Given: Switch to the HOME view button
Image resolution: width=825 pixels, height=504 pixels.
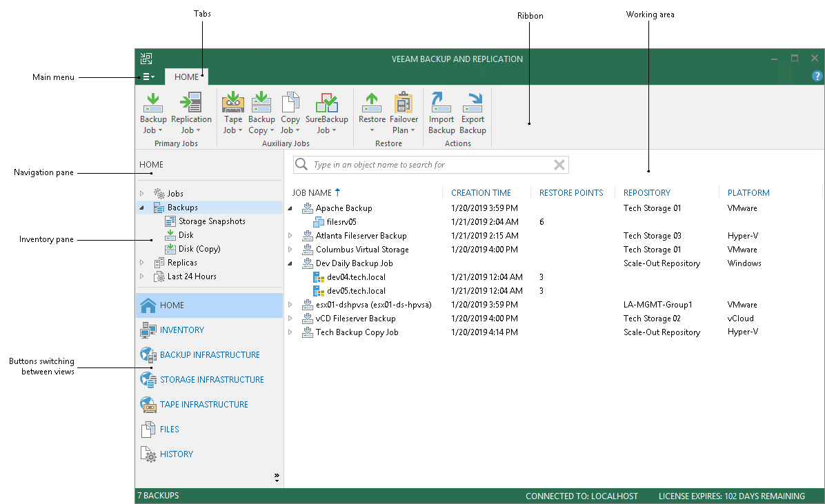Looking at the screenshot, I should (x=210, y=305).
